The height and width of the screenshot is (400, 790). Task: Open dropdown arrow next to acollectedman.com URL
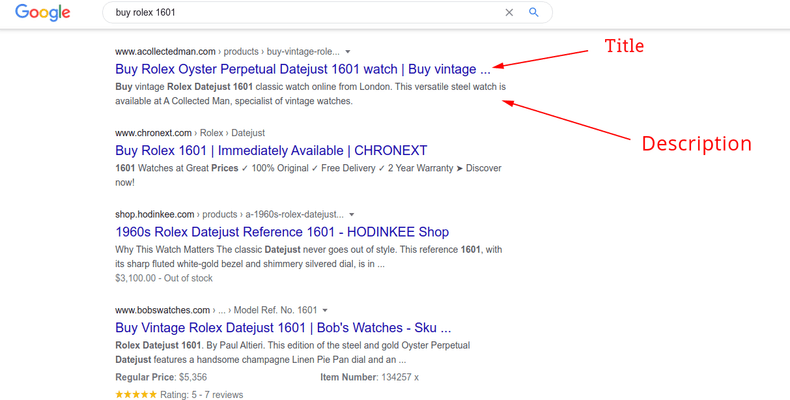point(348,52)
